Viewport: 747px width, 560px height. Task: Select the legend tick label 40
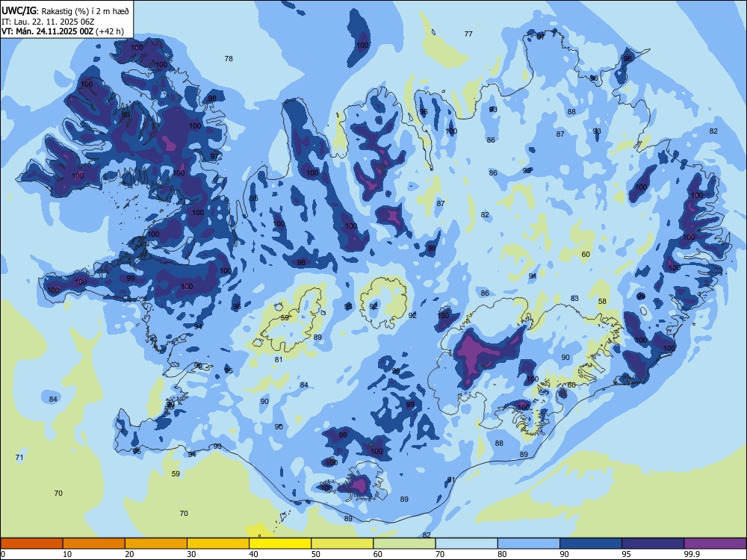(253, 554)
